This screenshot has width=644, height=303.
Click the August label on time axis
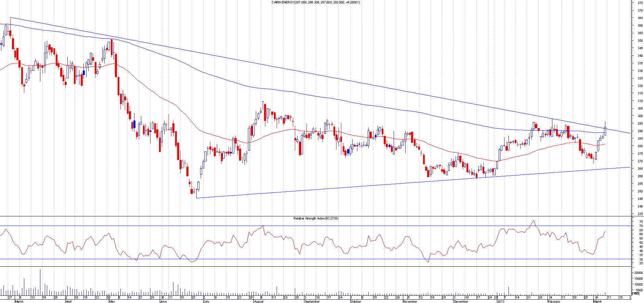259,302
